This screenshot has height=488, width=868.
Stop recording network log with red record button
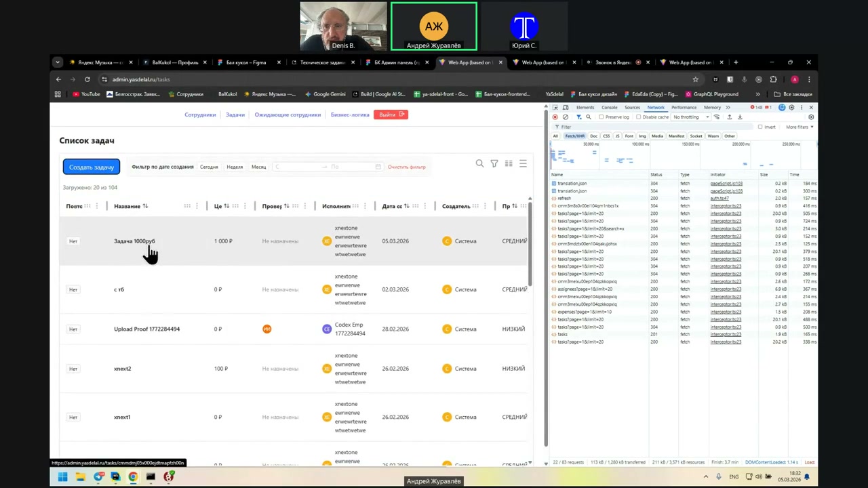coord(555,117)
